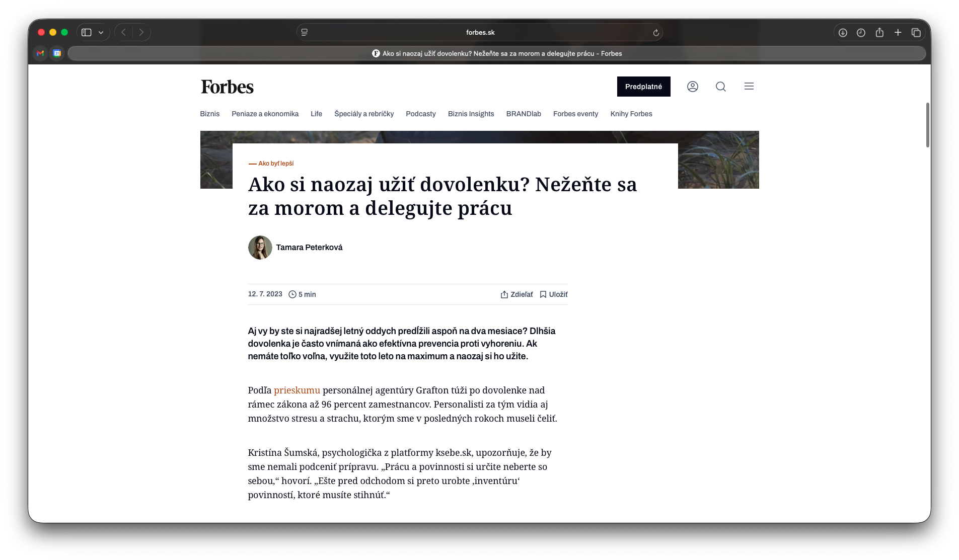959x560 pixels.
Task: Toggle the Safari sidebar
Action: click(87, 33)
